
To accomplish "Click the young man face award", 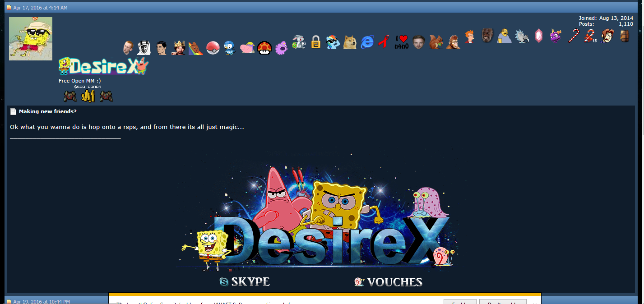I will [x=418, y=42].
